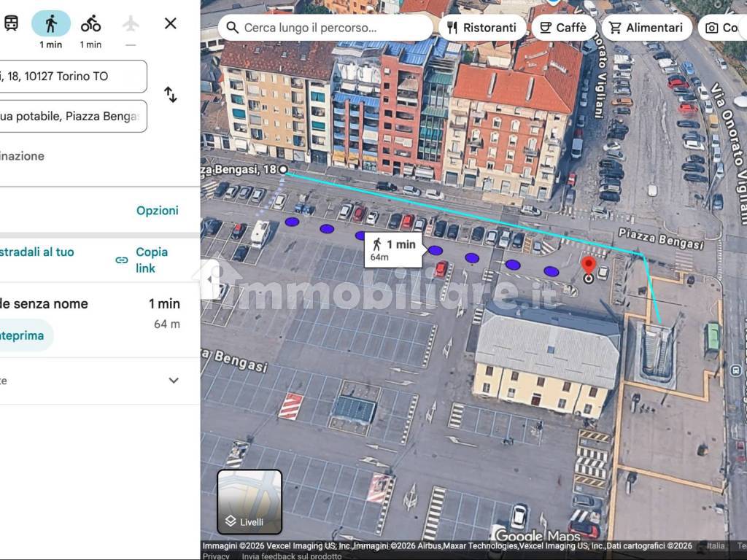Swap origin and destination points

point(171,94)
